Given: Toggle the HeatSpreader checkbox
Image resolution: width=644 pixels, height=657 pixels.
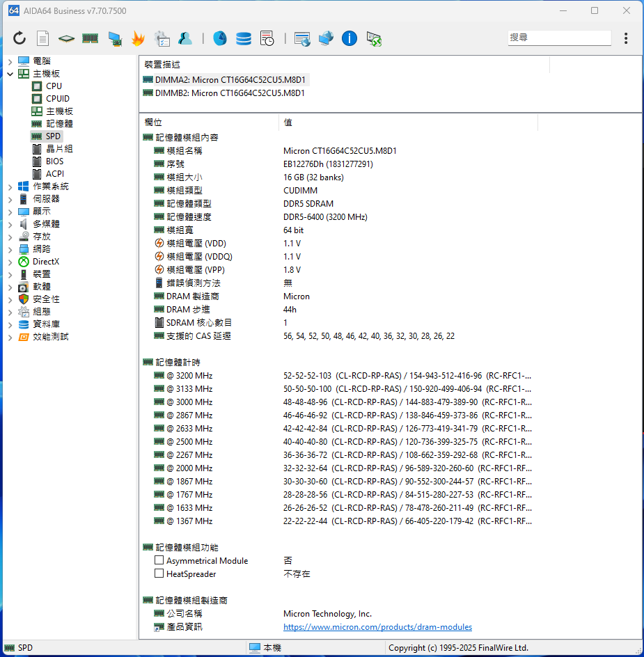Looking at the screenshot, I should tap(159, 573).
